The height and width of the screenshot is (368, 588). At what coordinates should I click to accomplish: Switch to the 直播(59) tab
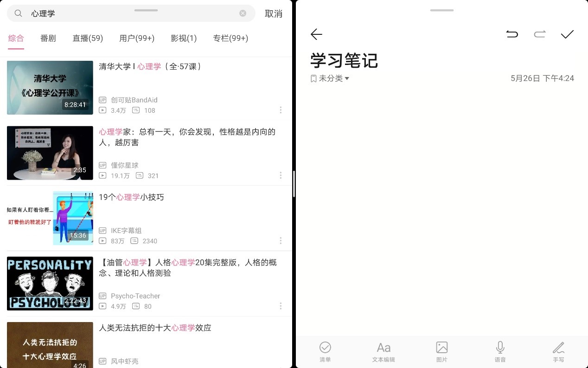(x=88, y=38)
